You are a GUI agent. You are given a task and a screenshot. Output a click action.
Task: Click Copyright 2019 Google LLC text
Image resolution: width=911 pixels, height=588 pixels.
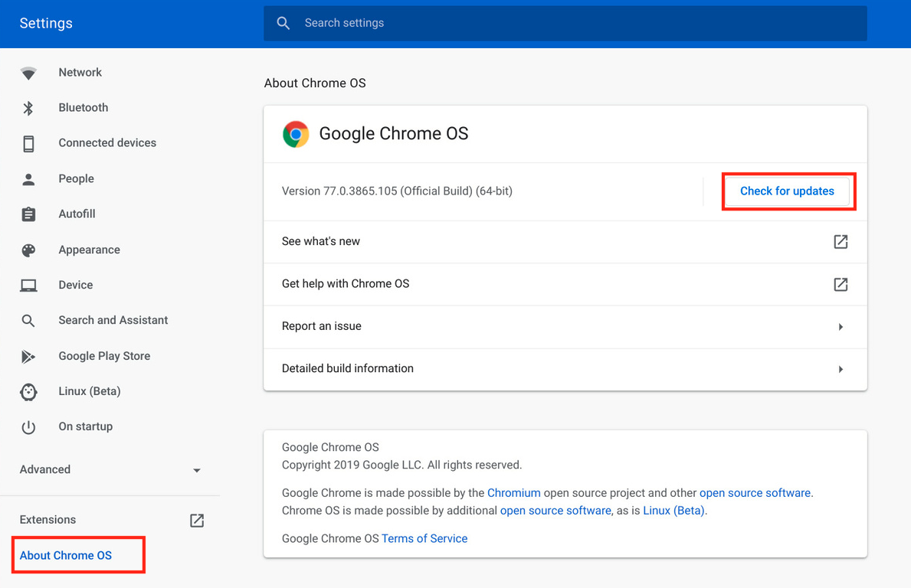401,465
